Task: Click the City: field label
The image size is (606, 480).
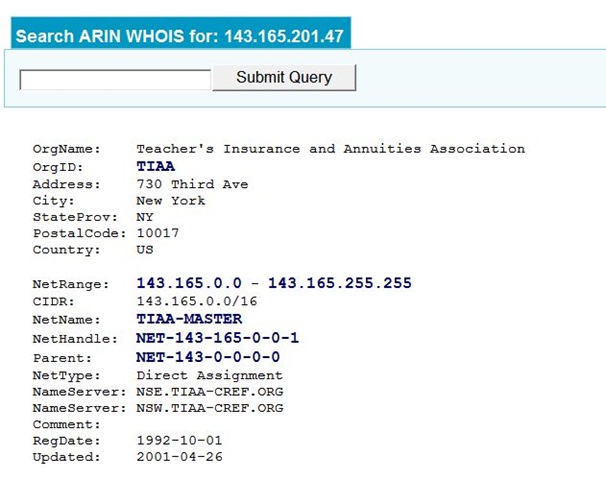Action: tap(54, 201)
